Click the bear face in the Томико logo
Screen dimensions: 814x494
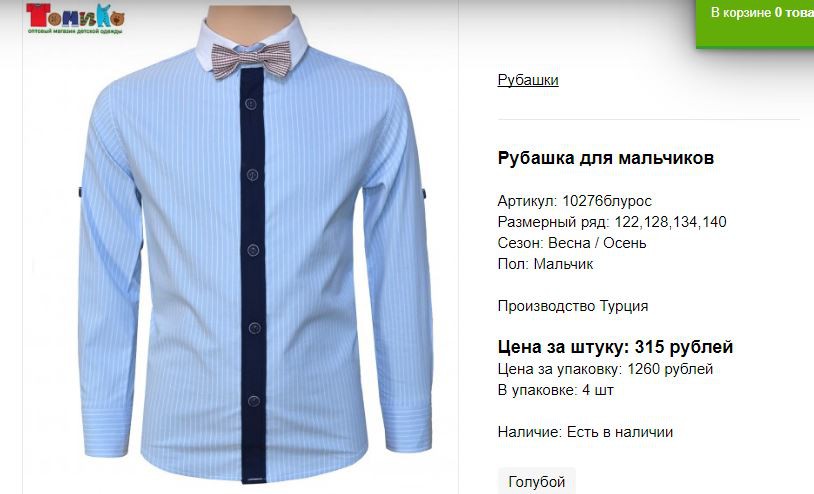(x=118, y=19)
